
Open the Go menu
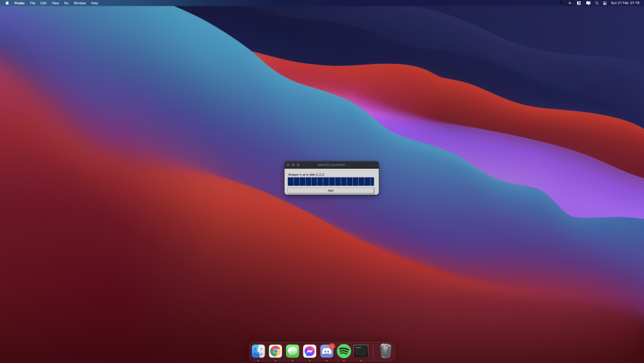[66, 3]
